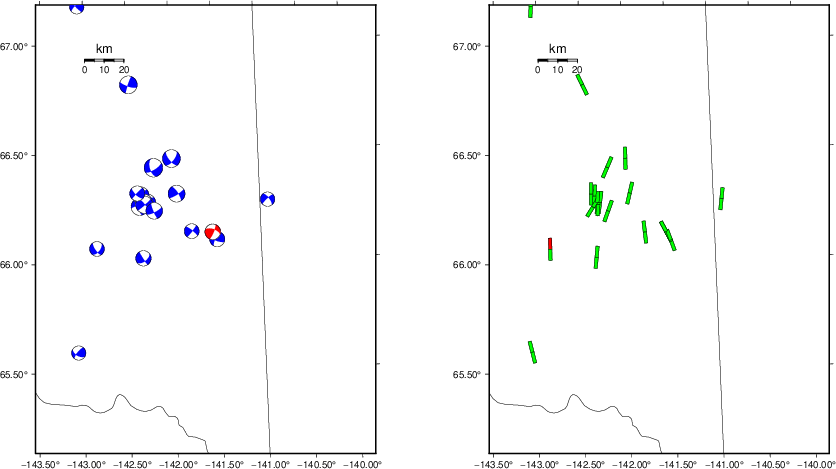Click the -143.00° longitude label on right map
The image size is (836, 469).
[x=539, y=464]
